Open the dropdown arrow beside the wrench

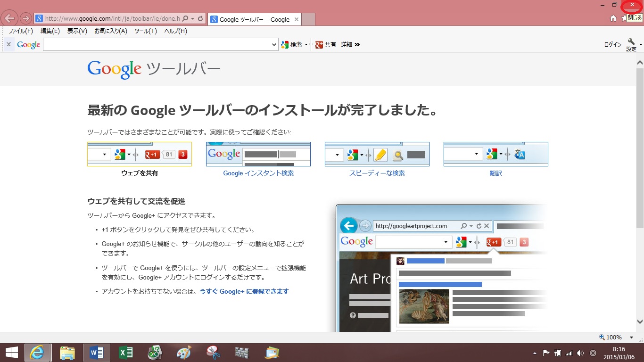tap(640, 45)
